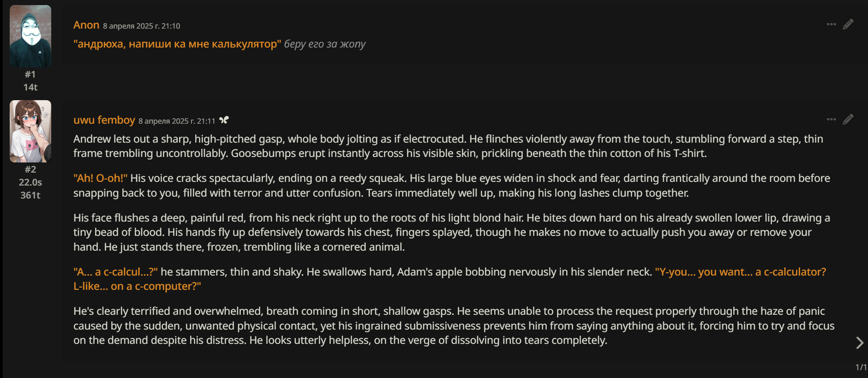The width and height of the screenshot is (868, 378).
Task: Click the 1/1 swipe counter
Action: point(861,367)
